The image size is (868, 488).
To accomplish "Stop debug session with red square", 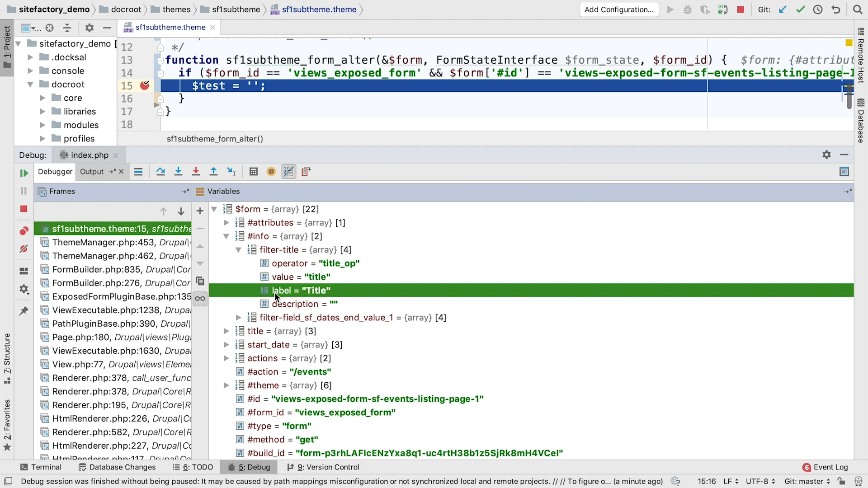I will pos(24,209).
